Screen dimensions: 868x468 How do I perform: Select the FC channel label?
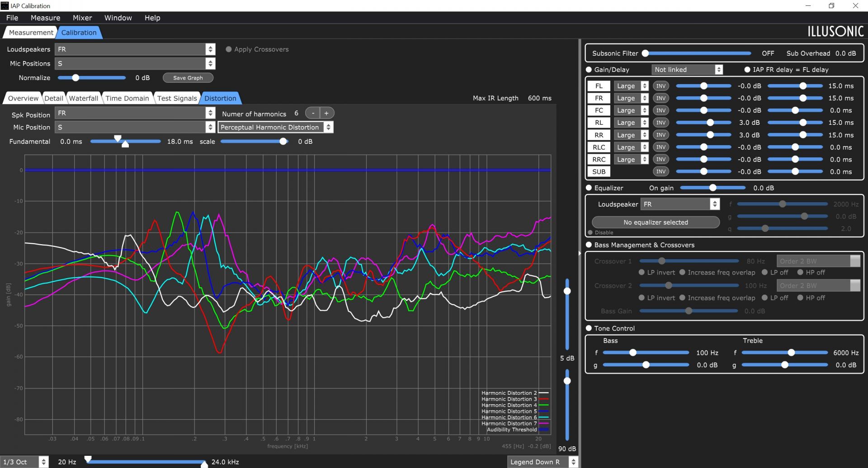tap(599, 110)
